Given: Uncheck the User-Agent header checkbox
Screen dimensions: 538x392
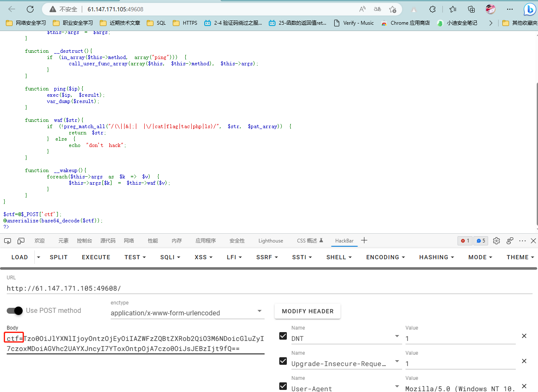Looking at the screenshot, I should (x=283, y=386).
